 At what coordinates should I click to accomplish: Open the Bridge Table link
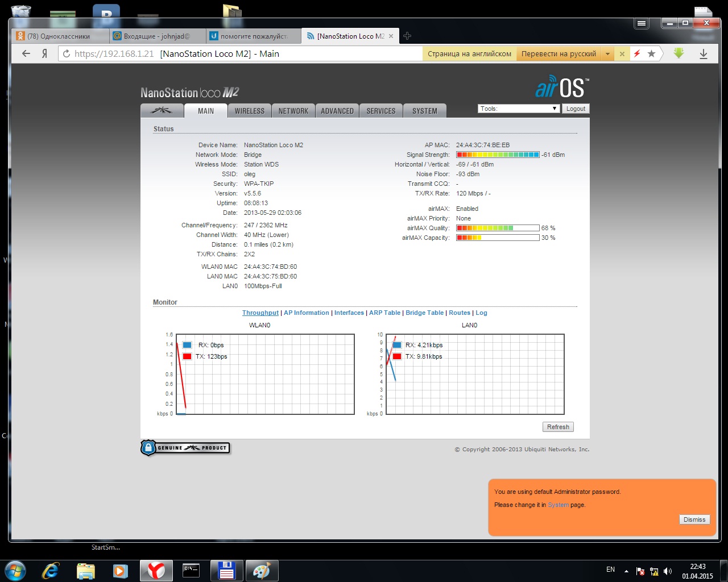424,313
